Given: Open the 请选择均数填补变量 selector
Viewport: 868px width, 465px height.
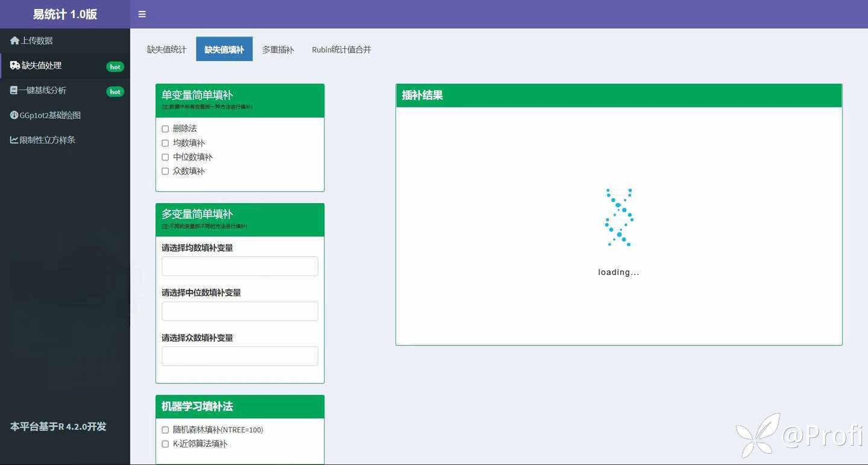Looking at the screenshot, I should pyautogui.click(x=240, y=266).
